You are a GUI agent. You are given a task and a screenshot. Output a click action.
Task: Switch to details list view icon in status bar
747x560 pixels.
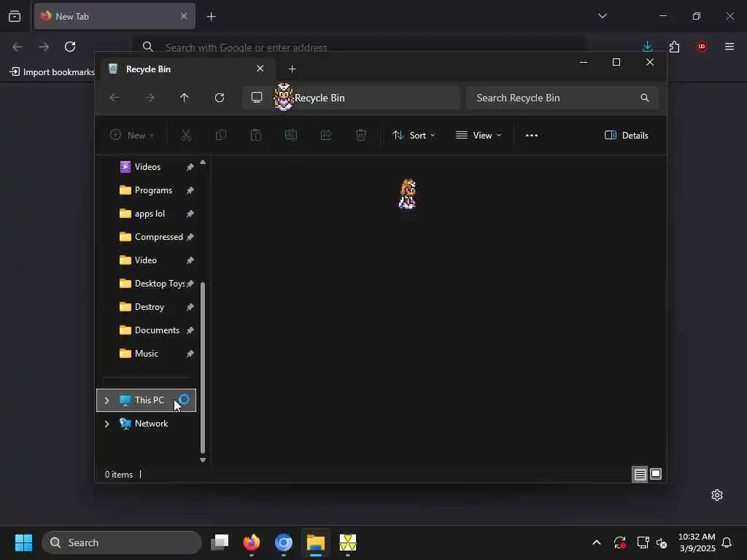[640, 474]
